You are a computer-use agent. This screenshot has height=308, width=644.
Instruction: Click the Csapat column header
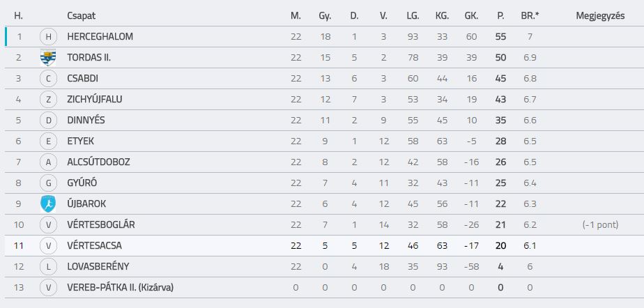point(81,15)
